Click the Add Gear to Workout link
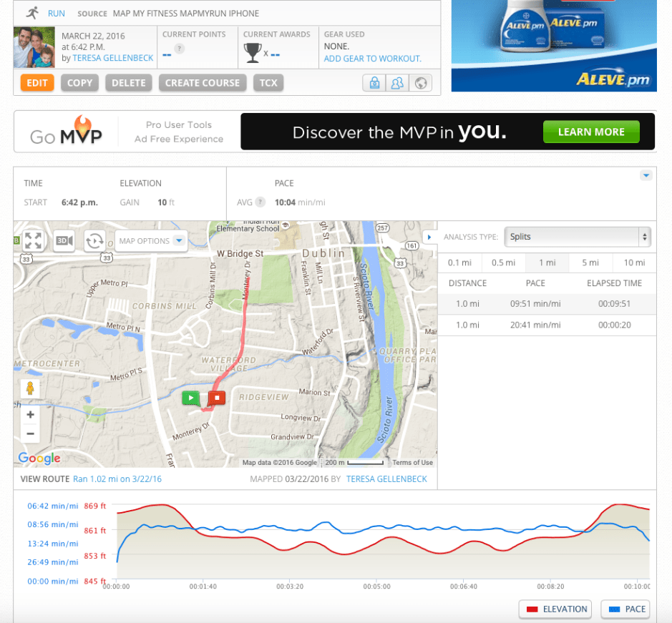 click(372, 59)
